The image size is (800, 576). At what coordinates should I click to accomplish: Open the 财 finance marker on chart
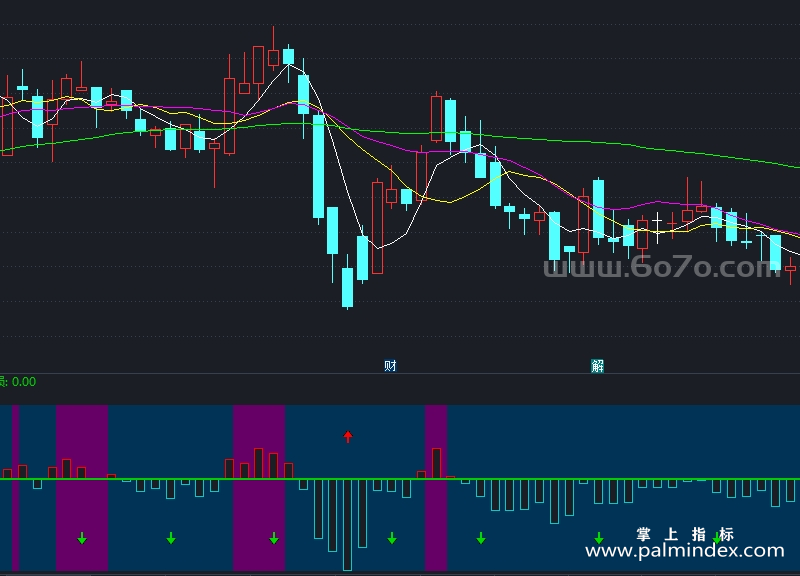(390, 366)
